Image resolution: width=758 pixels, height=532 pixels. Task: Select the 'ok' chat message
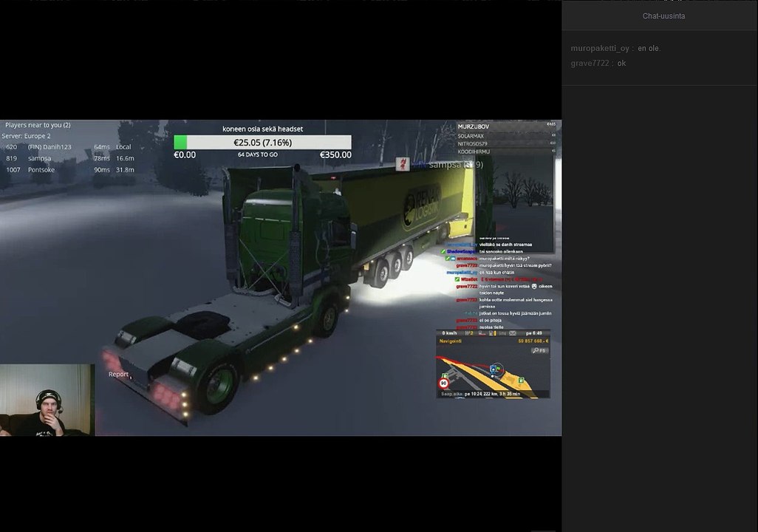621,64
